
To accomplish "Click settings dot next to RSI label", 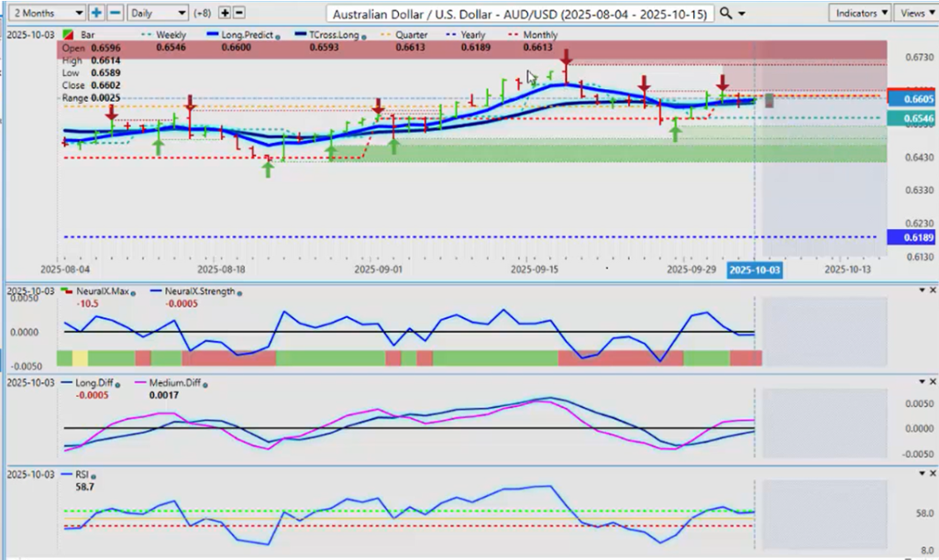I will pyautogui.click(x=94, y=476).
